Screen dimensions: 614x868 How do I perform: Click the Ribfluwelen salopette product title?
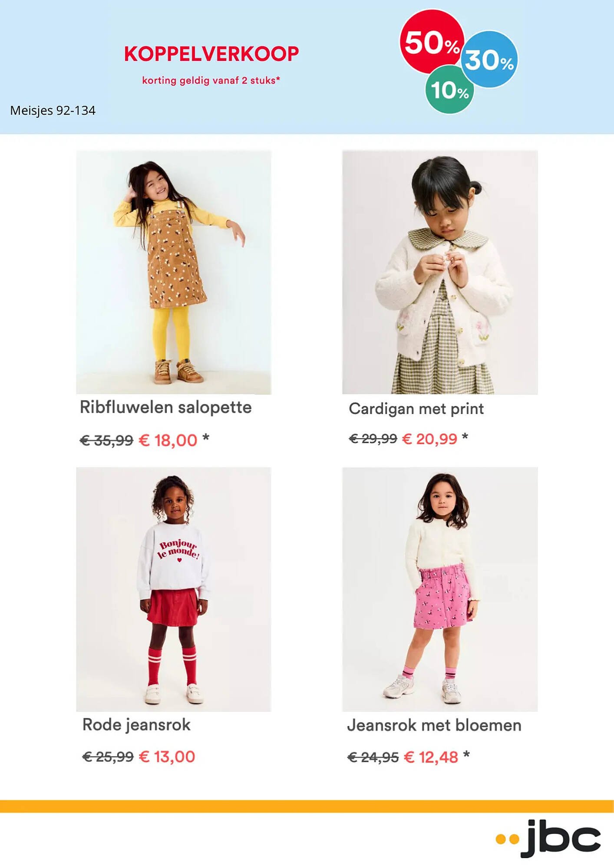tap(166, 408)
